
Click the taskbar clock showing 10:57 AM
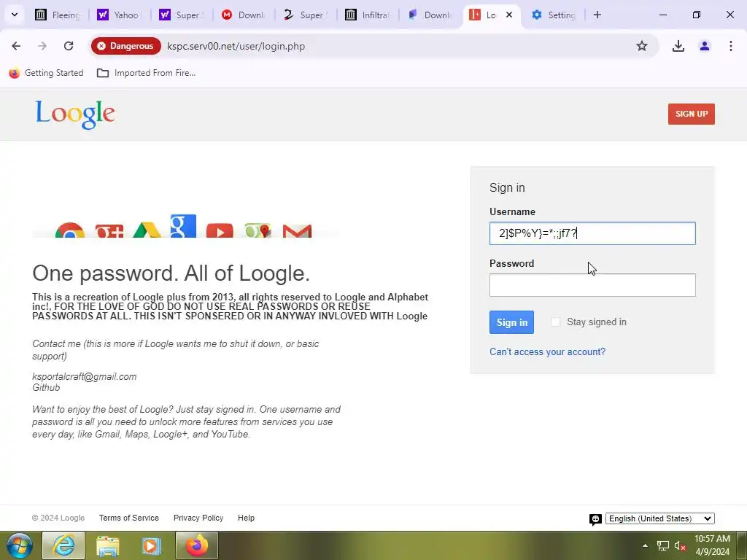[712, 545]
